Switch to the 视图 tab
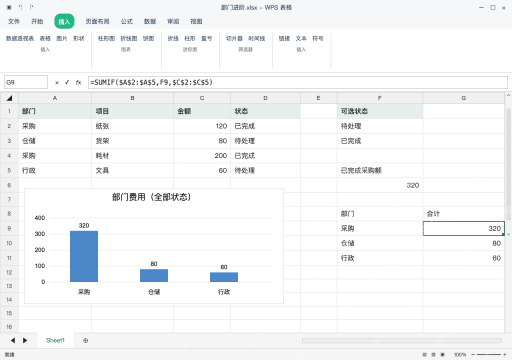This screenshot has width=512, height=360. click(x=196, y=22)
